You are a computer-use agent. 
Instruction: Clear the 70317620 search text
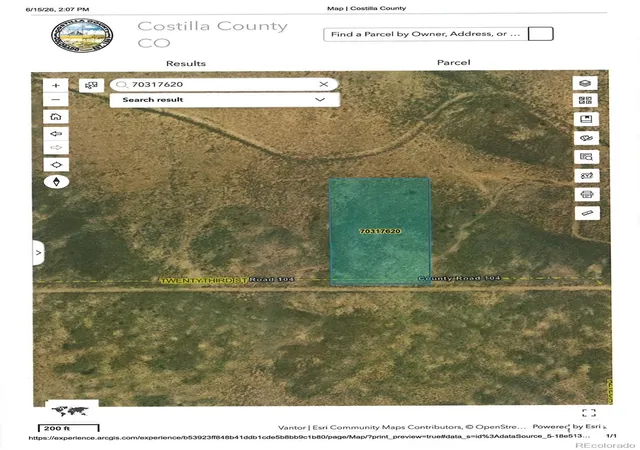(324, 84)
